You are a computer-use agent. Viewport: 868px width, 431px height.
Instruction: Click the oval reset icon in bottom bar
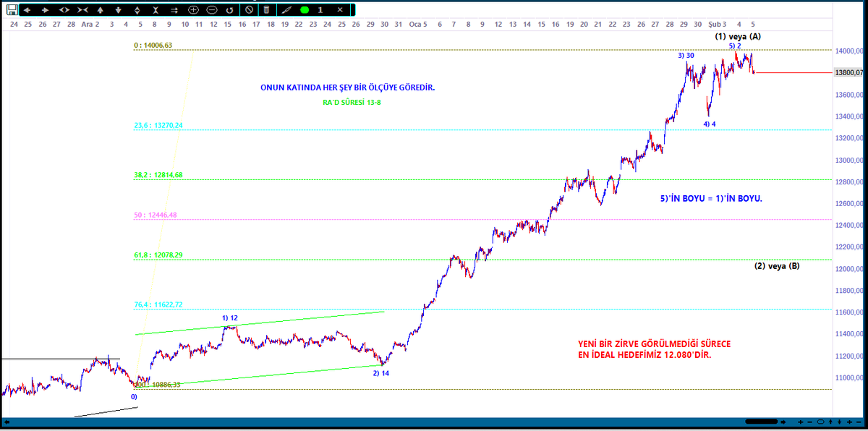(820, 422)
